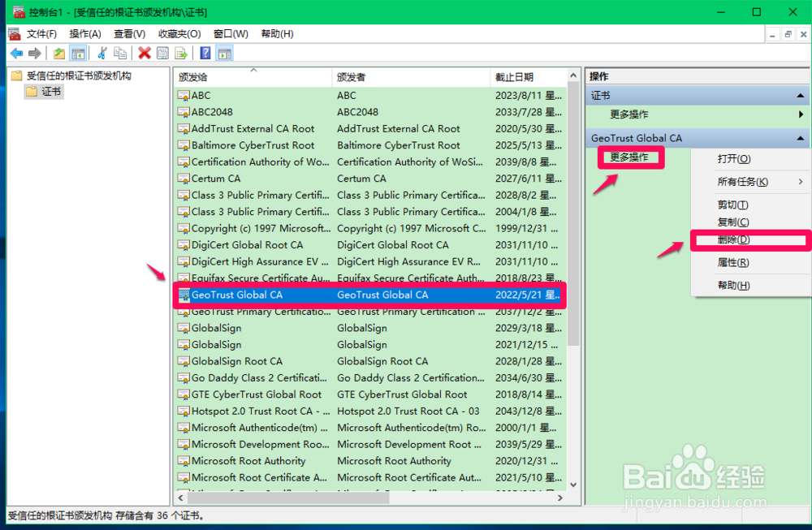Collapse the 证书 section in the actions pane

(800, 96)
